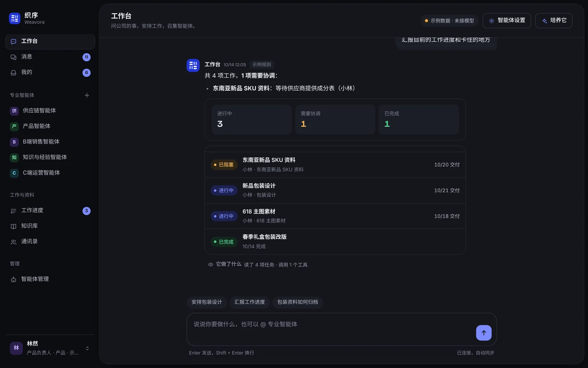
Task: Select the B端销售智能体 icon
Action: click(14, 142)
